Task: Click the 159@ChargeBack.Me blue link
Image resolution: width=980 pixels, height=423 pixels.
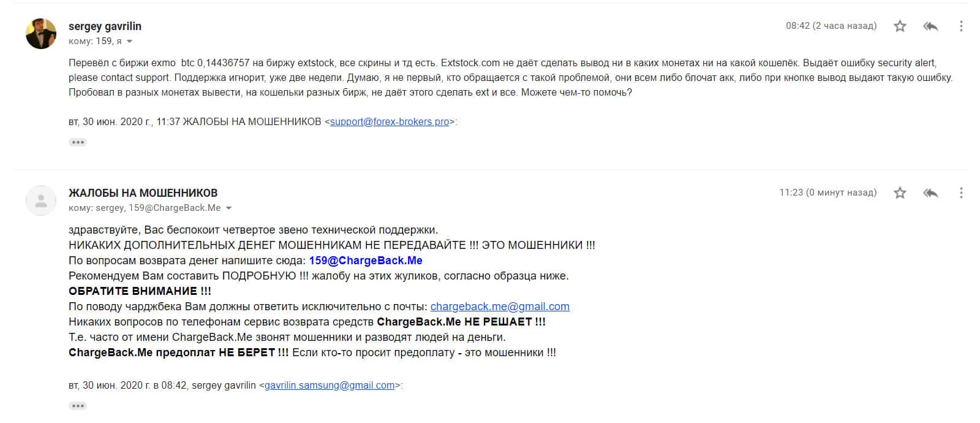Action: pyautogui.click(x=366, y=261)
